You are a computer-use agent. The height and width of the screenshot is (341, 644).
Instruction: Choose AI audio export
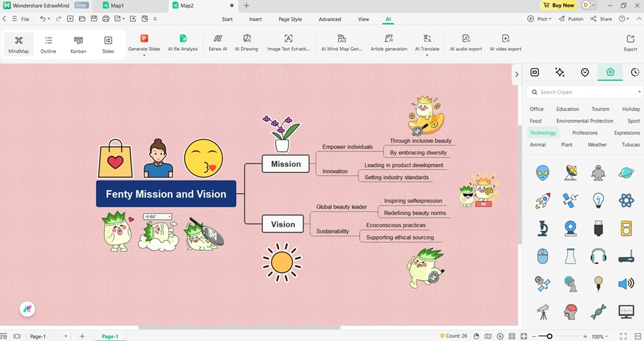pyautogui.click(x=466, y=43)
